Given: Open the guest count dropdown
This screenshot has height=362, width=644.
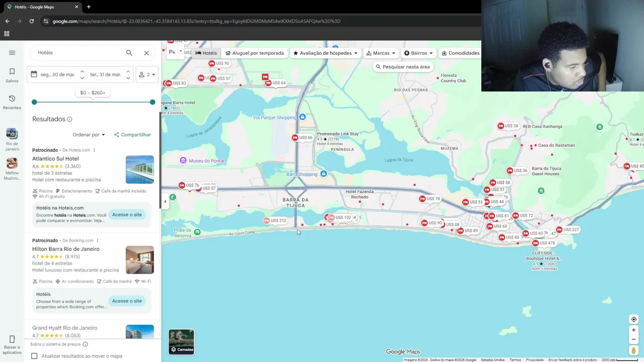Looking at the screenshot, I should [147, 74].
